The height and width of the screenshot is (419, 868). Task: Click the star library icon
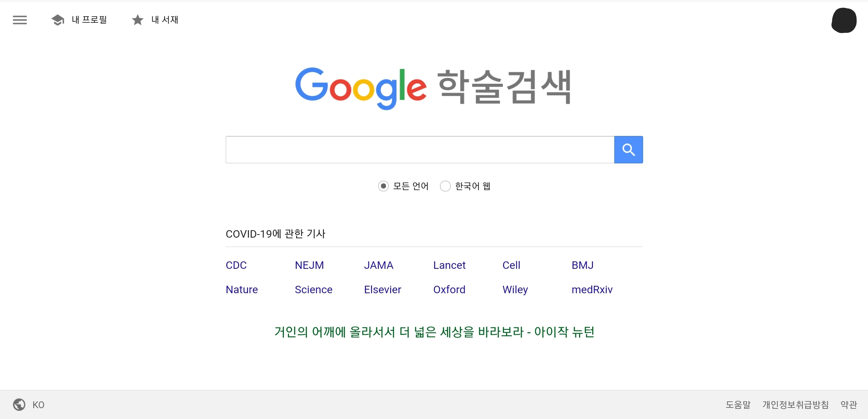tap(137, 20)
